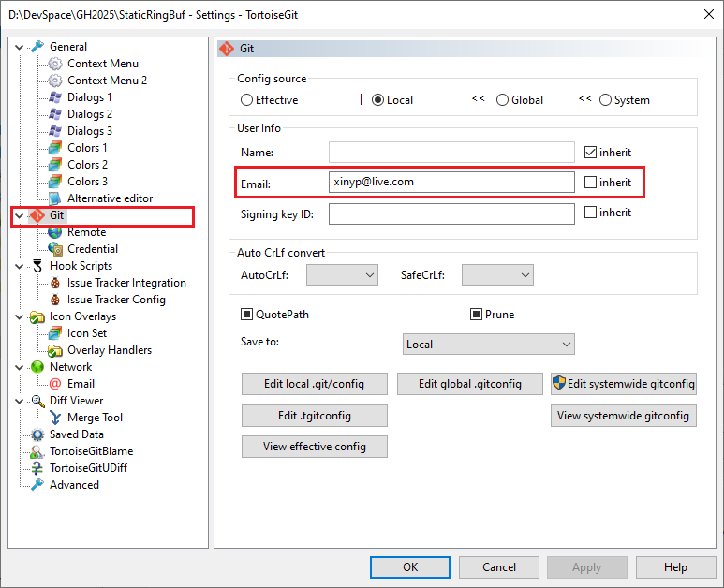Open the SafeCrLf dropdown
The height and width of the screenshot is (588, 724).
click(x=497, y=275)
